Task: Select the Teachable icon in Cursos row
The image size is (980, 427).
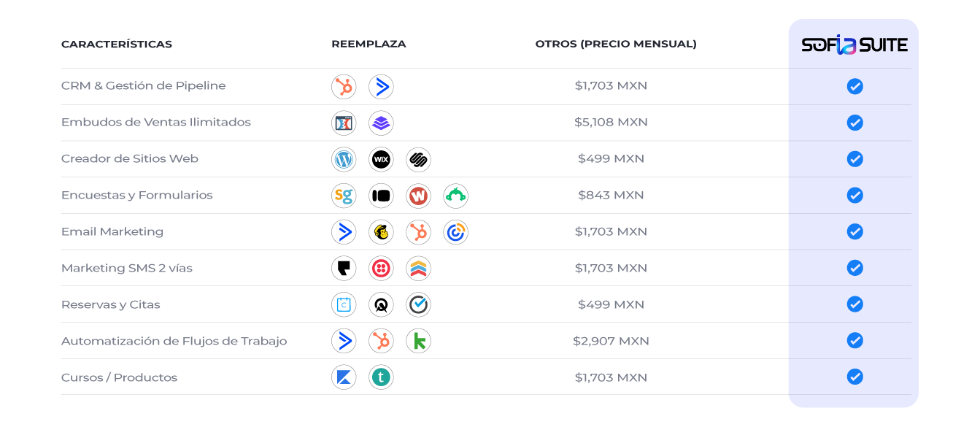Action: point(381,378)
